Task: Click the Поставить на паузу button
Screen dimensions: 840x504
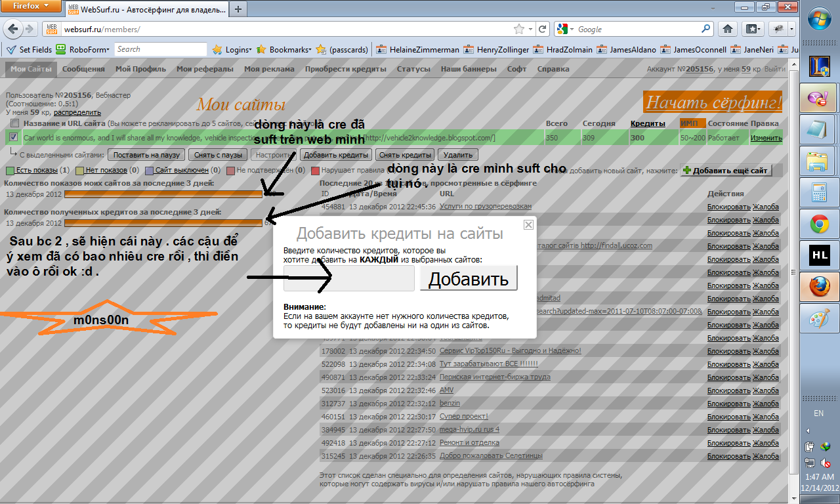Action: [146, 155]
